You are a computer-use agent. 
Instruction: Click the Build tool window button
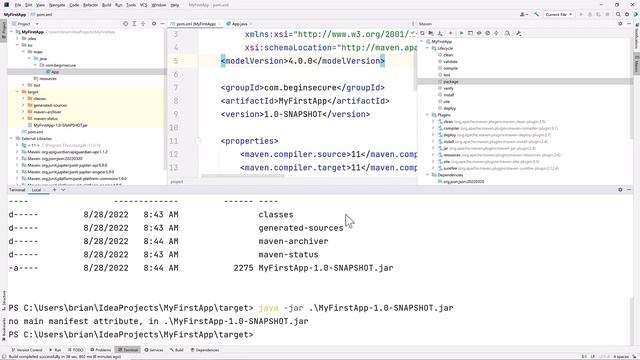tap(177, 350)
